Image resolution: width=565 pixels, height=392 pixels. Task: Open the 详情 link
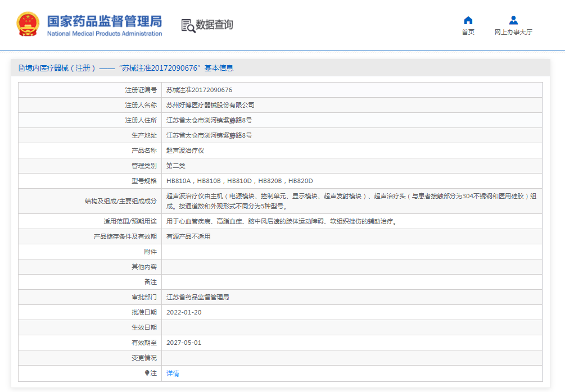(173, 373)
